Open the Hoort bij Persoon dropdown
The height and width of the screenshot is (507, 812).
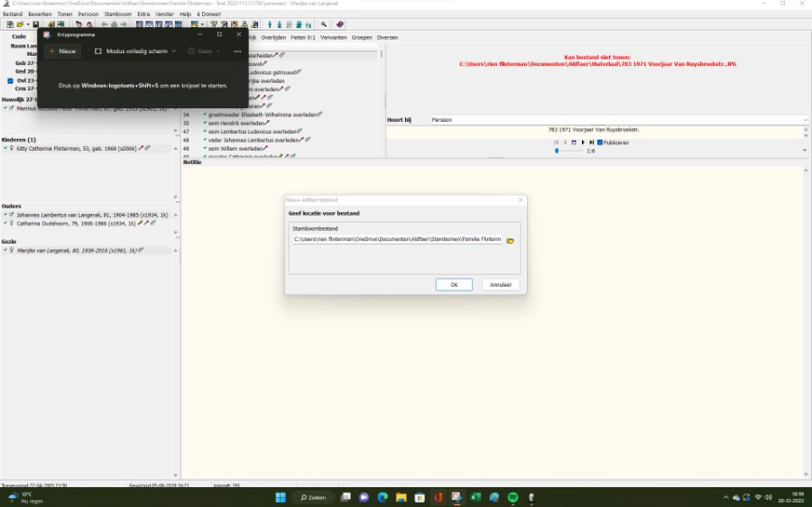[x=805, y=120]
